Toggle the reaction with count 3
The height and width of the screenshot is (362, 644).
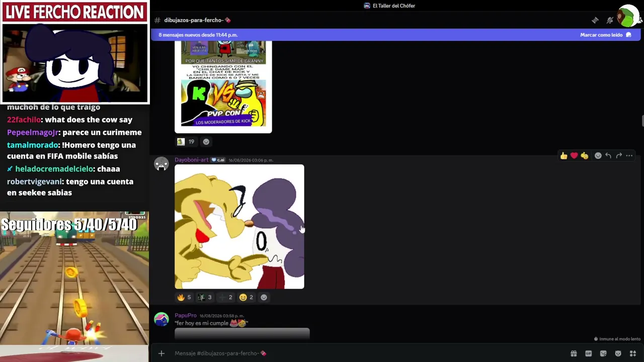205,297
